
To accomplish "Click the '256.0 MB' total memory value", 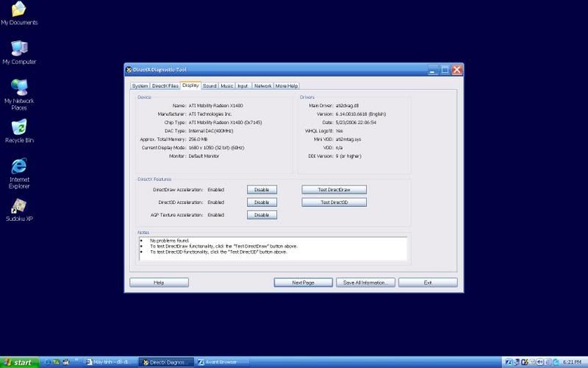I will pyautogui.click(x=198, y=139).
